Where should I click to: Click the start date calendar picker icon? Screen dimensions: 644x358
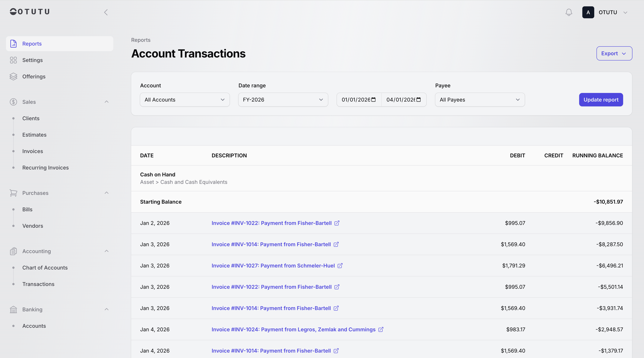tap(373, 100)
